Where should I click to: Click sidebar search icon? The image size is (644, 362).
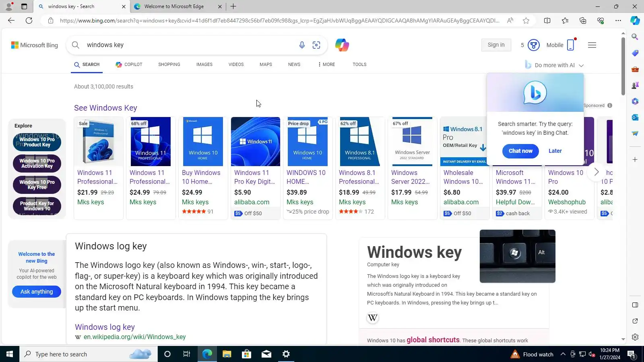635,37
